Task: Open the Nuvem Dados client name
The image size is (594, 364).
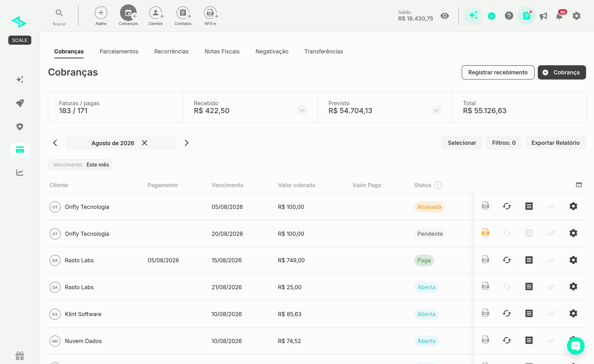Action: [x=83, y=341]
